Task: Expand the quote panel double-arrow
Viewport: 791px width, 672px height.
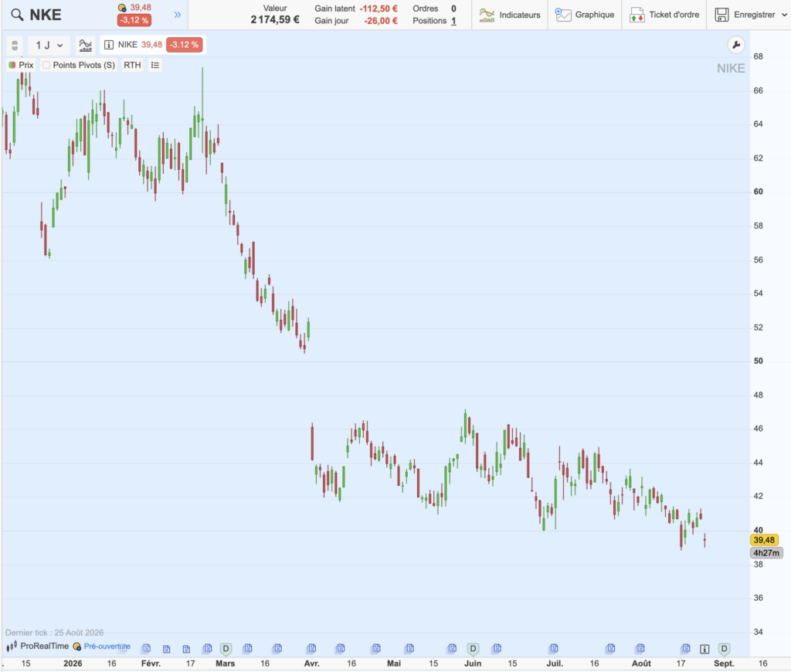Action: pos(178,15)
